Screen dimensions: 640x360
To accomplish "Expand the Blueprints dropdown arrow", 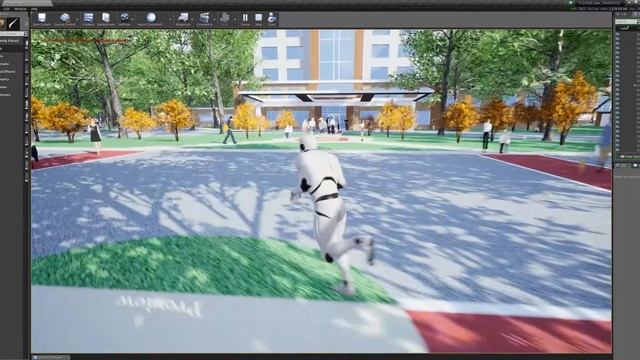I will [x=193, y=19].
